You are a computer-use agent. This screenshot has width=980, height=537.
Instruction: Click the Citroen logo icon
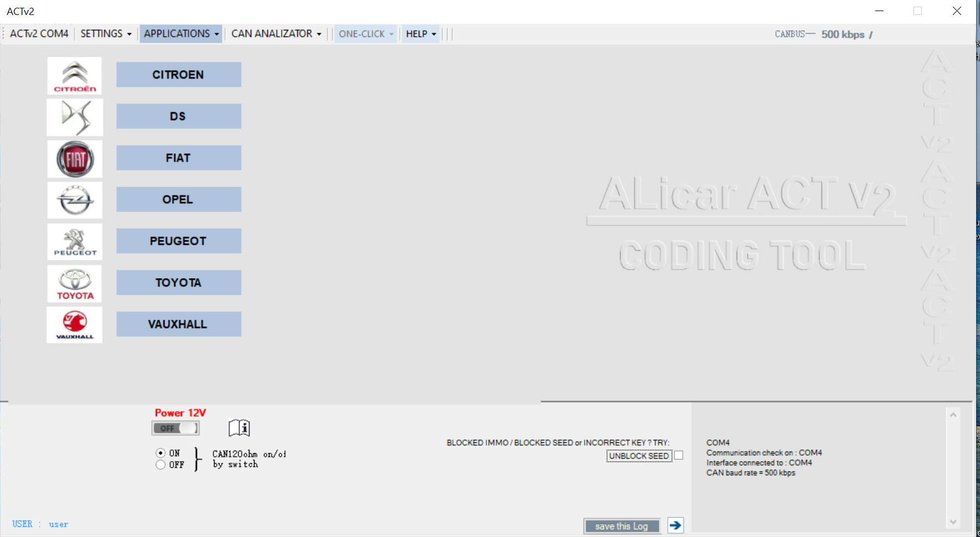click(75, 76)
